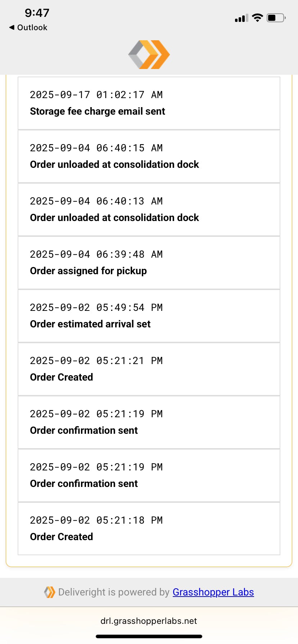Select the Order Created entry at 05:21:18 PM

[149, 529]
